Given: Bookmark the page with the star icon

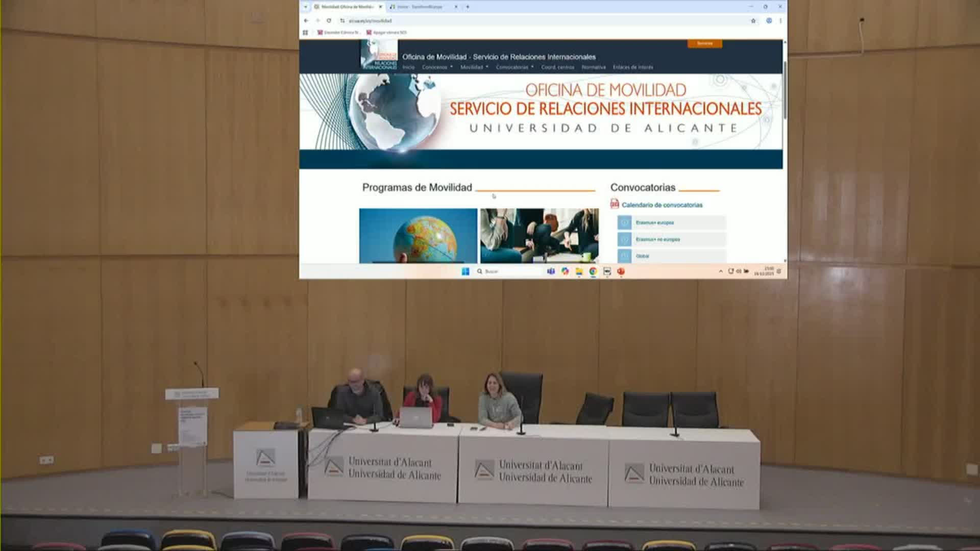Looking at the screenshot, I should click(753, 21).
